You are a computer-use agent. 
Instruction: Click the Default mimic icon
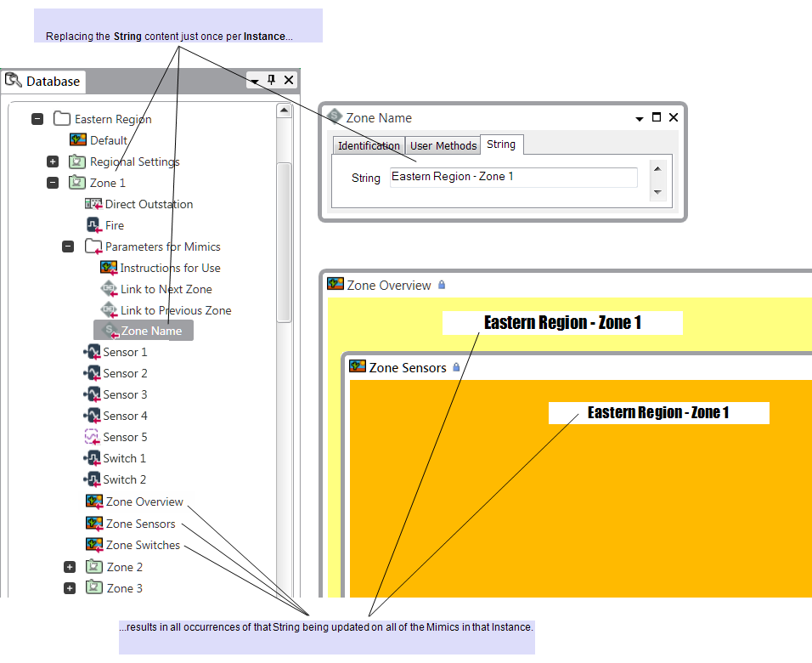tap(77, 140)
